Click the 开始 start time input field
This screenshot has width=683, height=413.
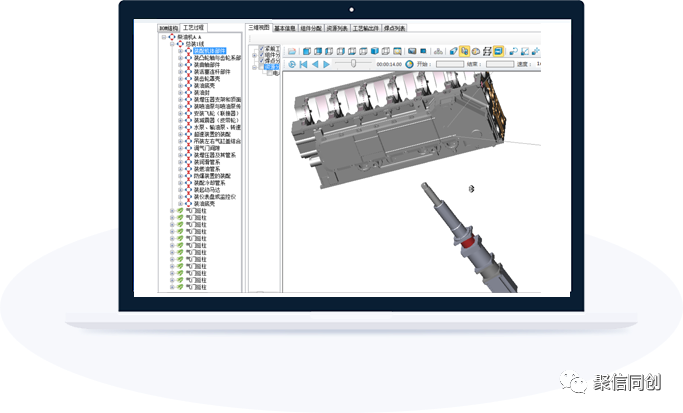(x=450, y=64)
